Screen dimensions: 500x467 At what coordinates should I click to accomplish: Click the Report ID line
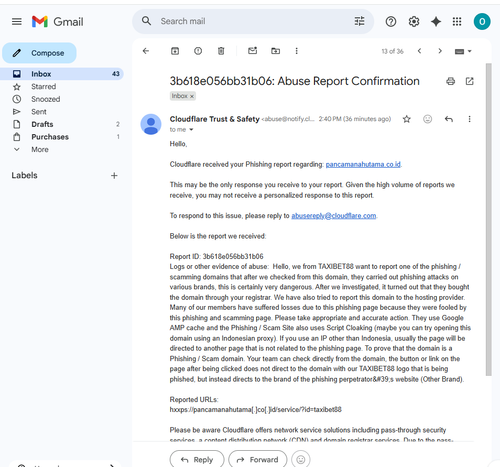(x=216, y=256)
